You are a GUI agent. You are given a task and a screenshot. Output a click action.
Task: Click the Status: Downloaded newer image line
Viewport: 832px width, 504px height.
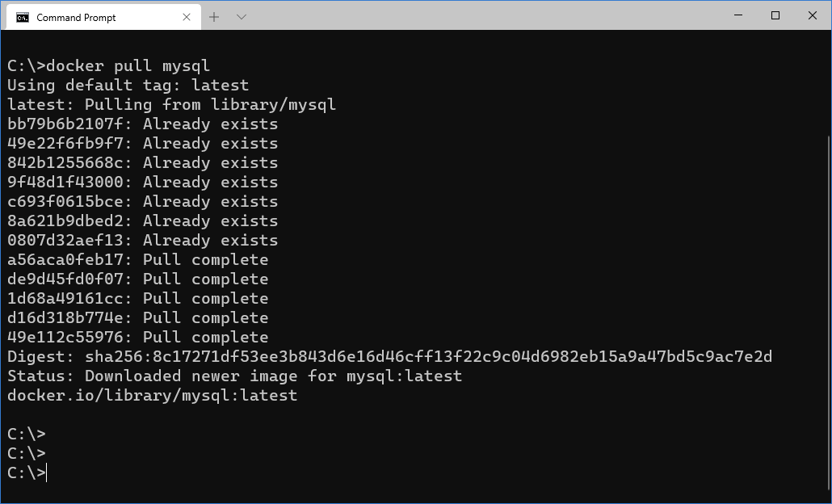(234, 376)
